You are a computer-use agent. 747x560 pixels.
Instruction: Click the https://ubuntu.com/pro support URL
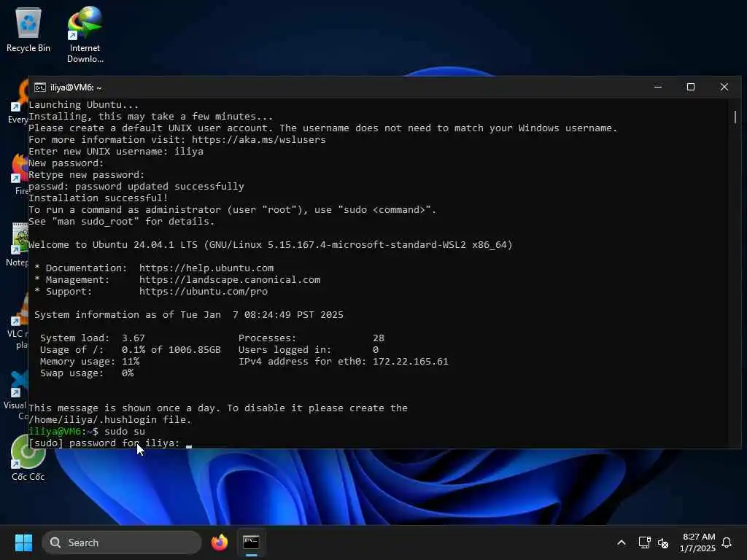coord(204,292)
